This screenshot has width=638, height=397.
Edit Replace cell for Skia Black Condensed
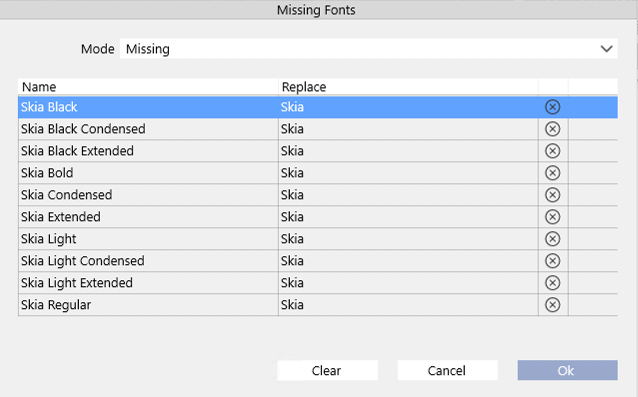(408, 129)
